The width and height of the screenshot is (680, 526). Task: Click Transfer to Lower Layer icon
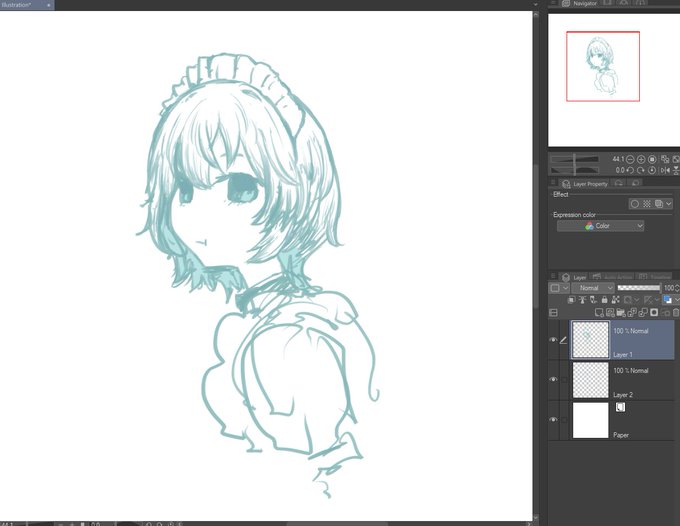pyautogui.click(x=632, y=313)
